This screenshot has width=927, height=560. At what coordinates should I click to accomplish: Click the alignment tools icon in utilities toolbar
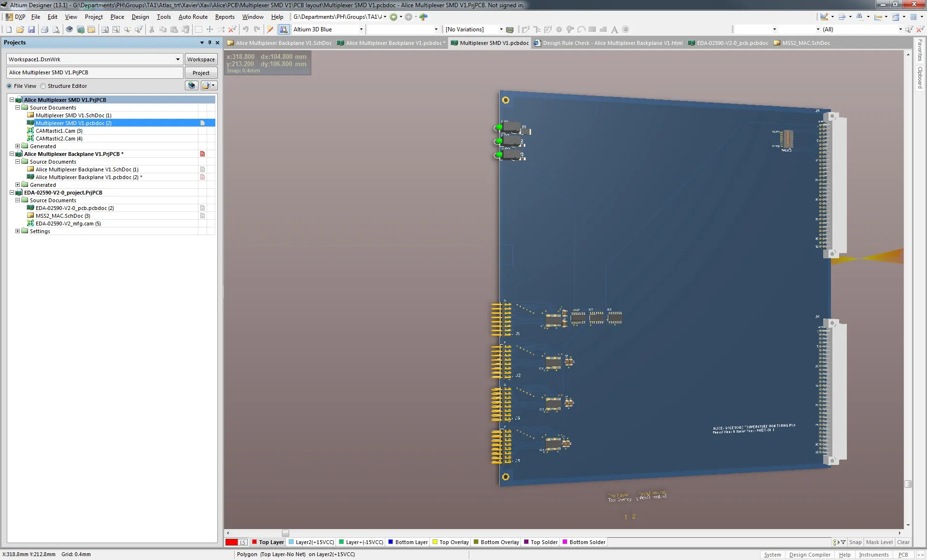coord(842,17)
